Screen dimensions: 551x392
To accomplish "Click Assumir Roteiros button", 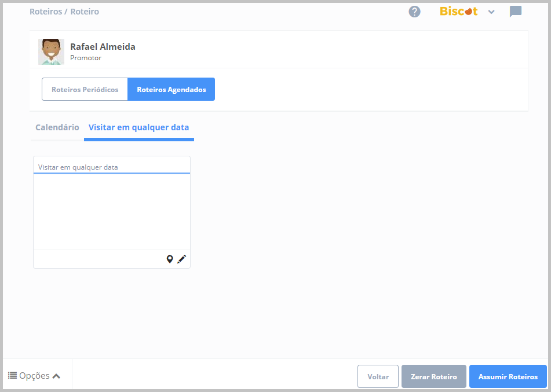I will click(508, 376).
